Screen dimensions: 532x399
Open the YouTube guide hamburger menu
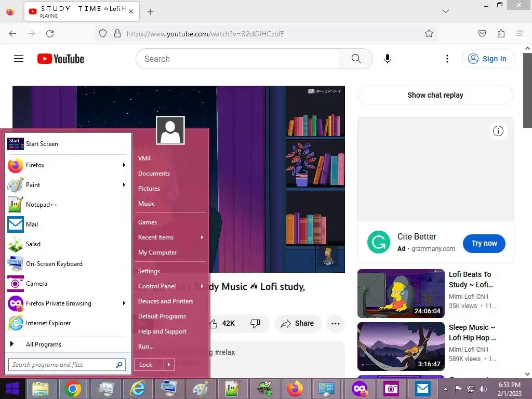[19, 59]
